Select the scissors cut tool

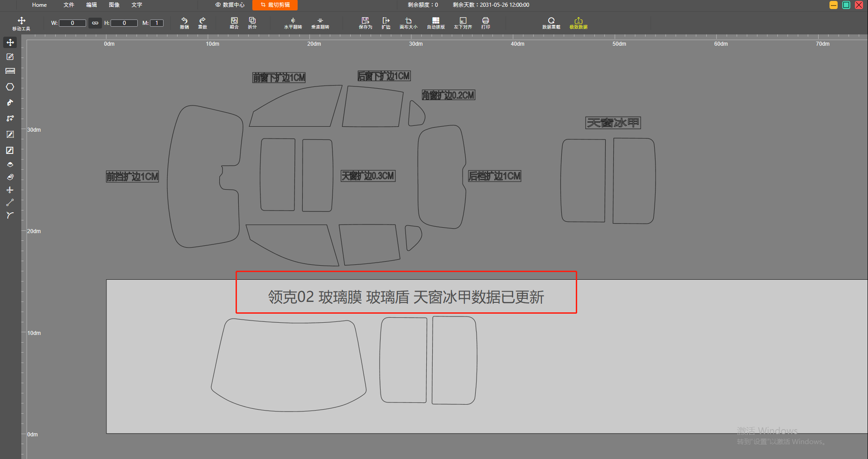[10, 190]
